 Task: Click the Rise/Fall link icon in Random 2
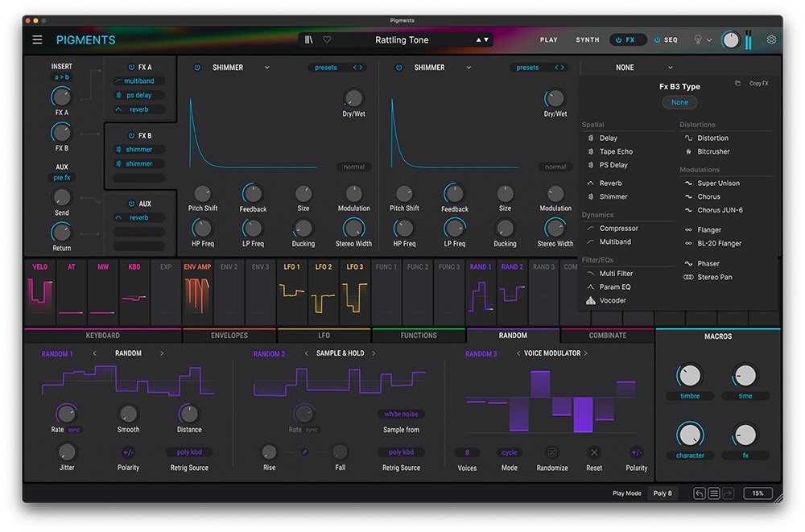tap(304, 452)
